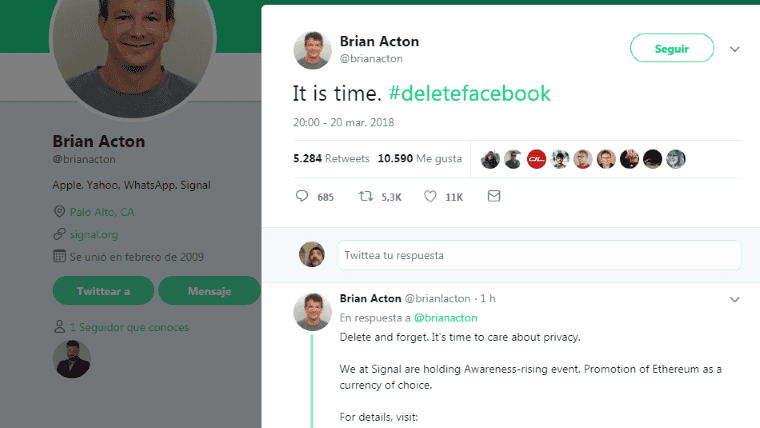760x428 pixels.
Task: View the 5.284 Retweets list
Action: (331, 158)
